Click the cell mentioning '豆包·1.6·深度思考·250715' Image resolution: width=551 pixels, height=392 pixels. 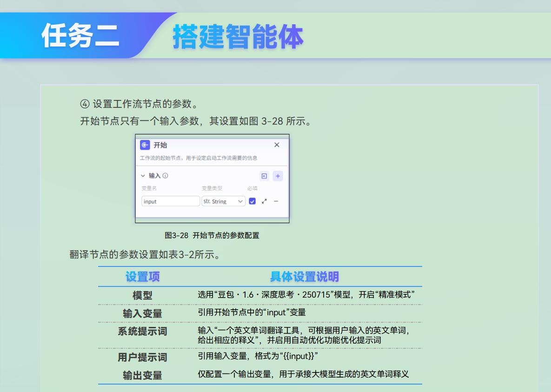306,295
